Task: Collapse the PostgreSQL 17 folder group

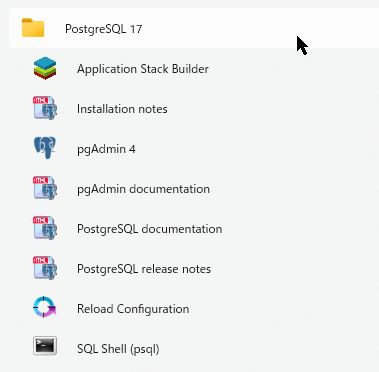Action: (x=194, y=28)
